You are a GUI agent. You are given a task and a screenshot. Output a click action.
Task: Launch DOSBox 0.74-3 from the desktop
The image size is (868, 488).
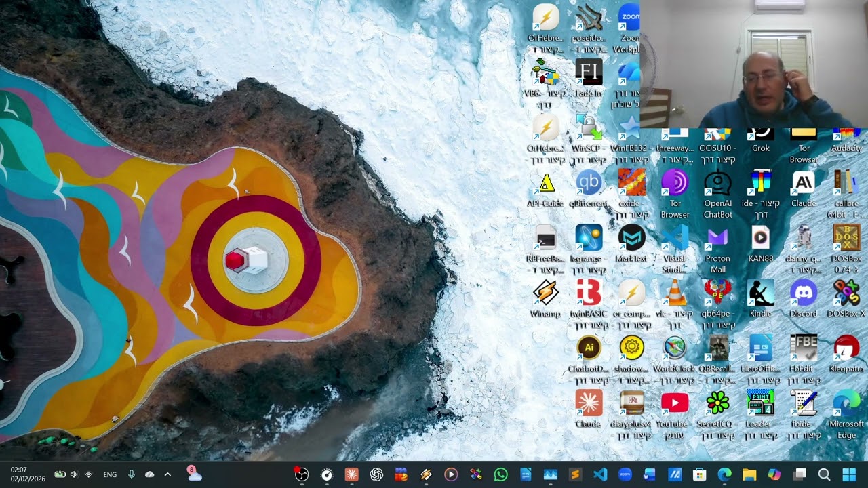[846, 238]
